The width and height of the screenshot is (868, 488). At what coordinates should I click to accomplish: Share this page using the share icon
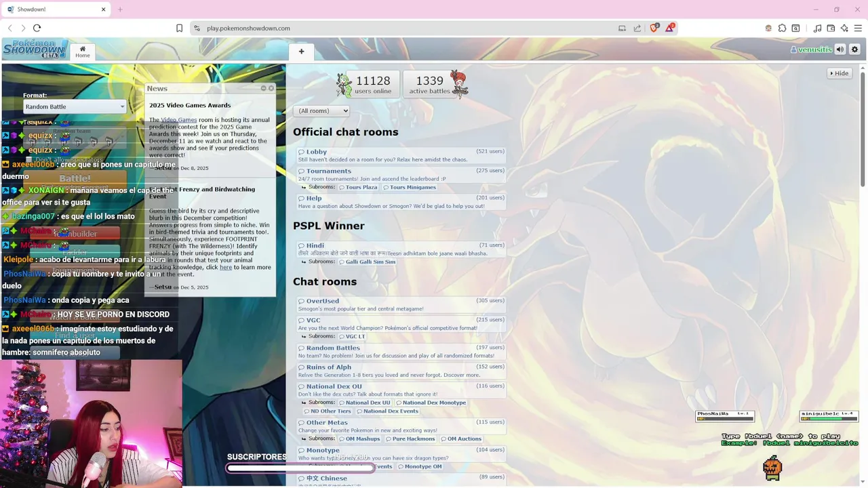coord(637,28)
